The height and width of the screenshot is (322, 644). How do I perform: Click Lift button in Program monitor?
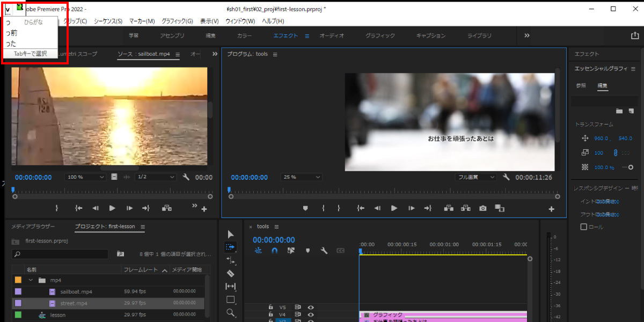pos(448,208)
